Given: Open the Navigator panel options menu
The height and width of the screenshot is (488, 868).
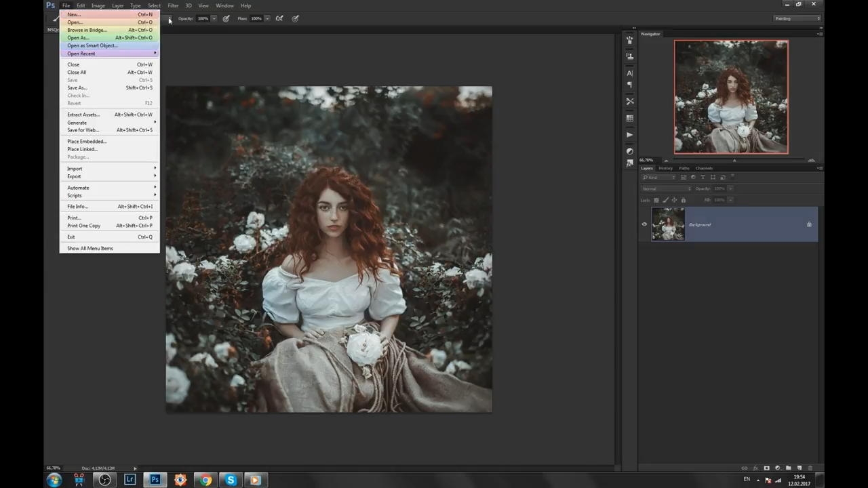Looking at the screenshot, I should (x=820, y=34).
